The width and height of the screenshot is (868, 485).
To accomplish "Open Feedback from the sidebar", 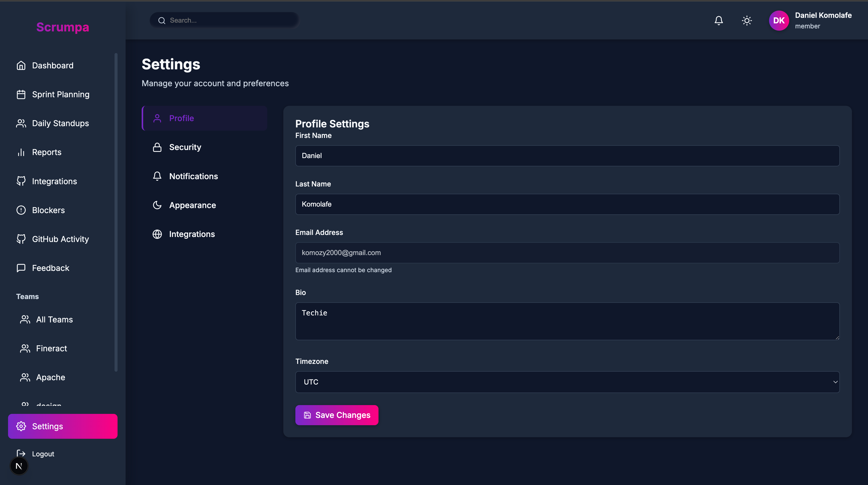I will [x=50, y=268].
